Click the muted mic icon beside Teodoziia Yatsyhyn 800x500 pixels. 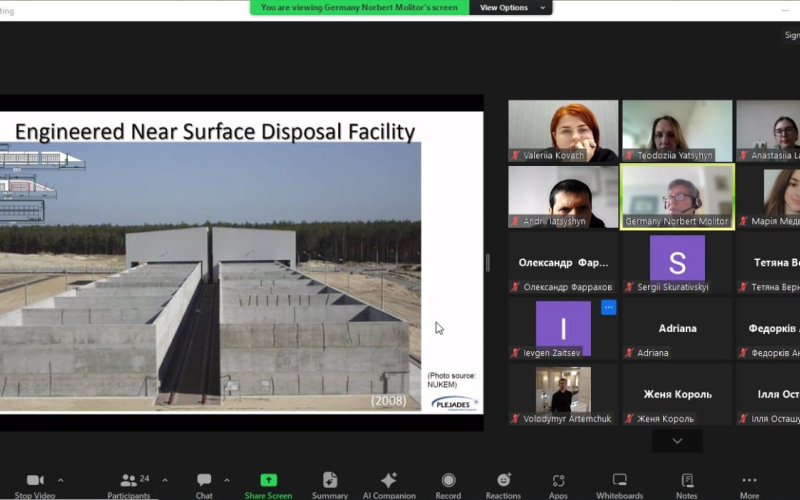tap(629, 155)
